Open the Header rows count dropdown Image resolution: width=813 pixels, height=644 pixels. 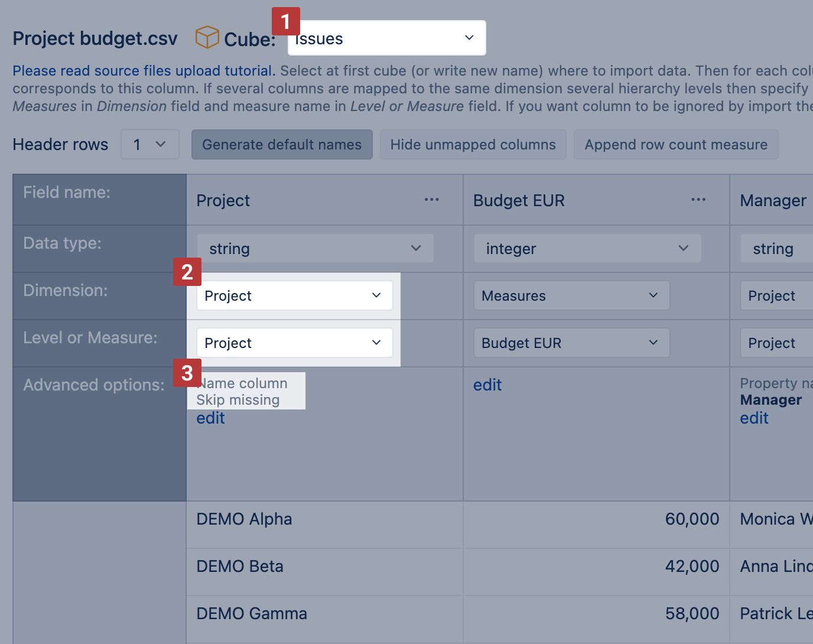(x=150, y=144)
